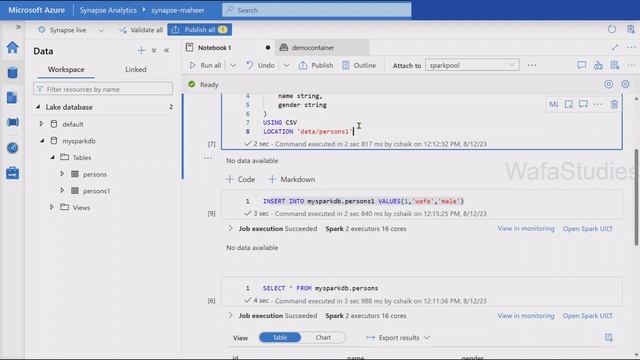Open Synapse live mode dropdown
640x360 pixels.
(101, 30)
